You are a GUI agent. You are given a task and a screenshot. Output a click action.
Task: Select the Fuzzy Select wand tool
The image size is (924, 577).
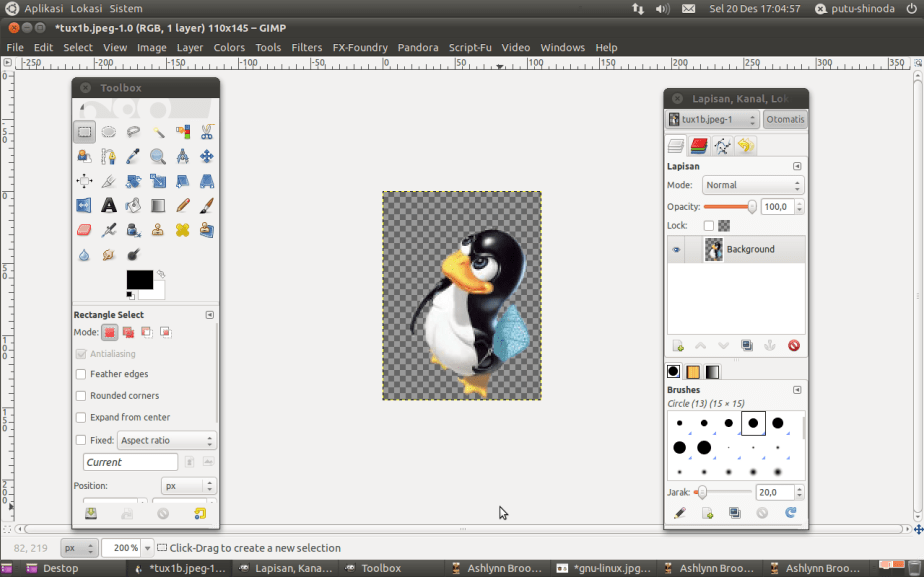tap(158, 132)
